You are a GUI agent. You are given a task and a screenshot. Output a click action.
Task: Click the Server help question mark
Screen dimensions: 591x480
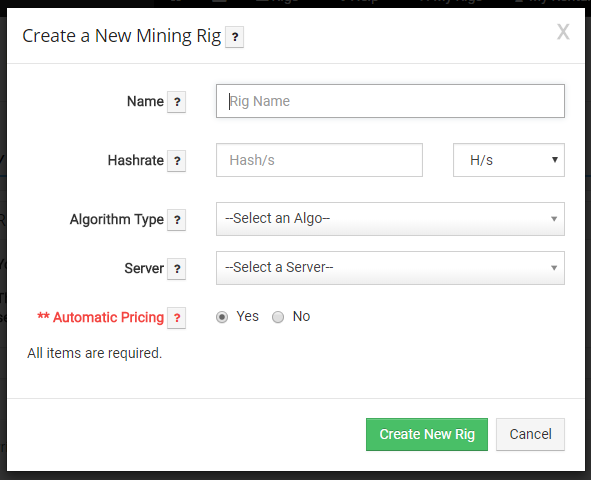point(177,269)
